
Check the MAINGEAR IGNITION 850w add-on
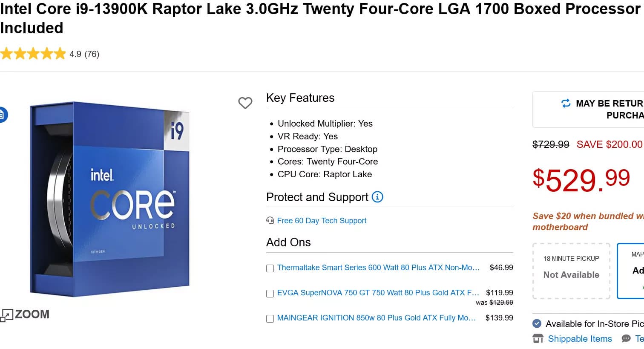(270, 319)
